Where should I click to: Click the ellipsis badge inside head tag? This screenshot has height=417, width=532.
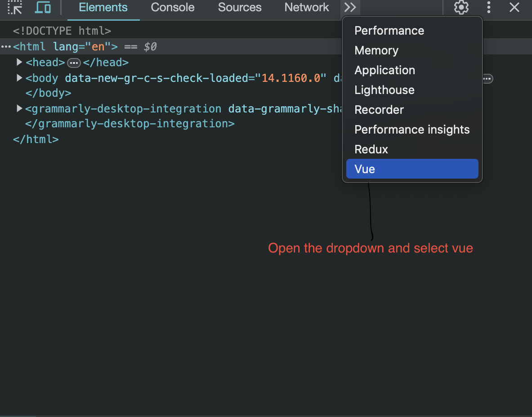click(x=74, y=63)
